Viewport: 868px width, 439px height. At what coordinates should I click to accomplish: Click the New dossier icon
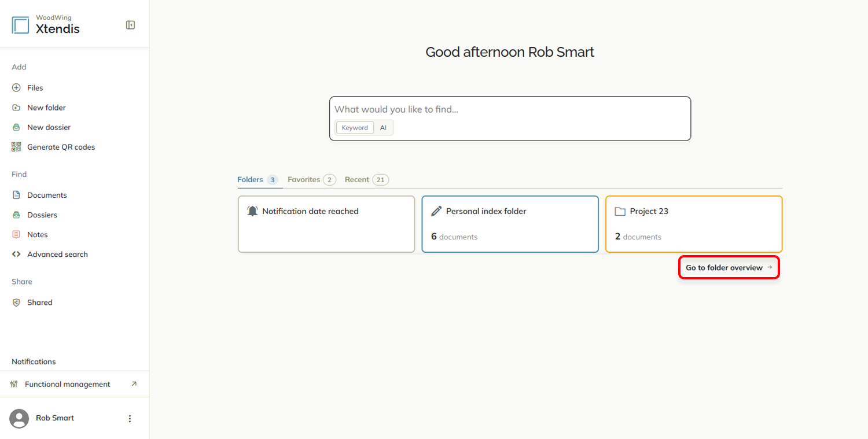coord(16,127)
